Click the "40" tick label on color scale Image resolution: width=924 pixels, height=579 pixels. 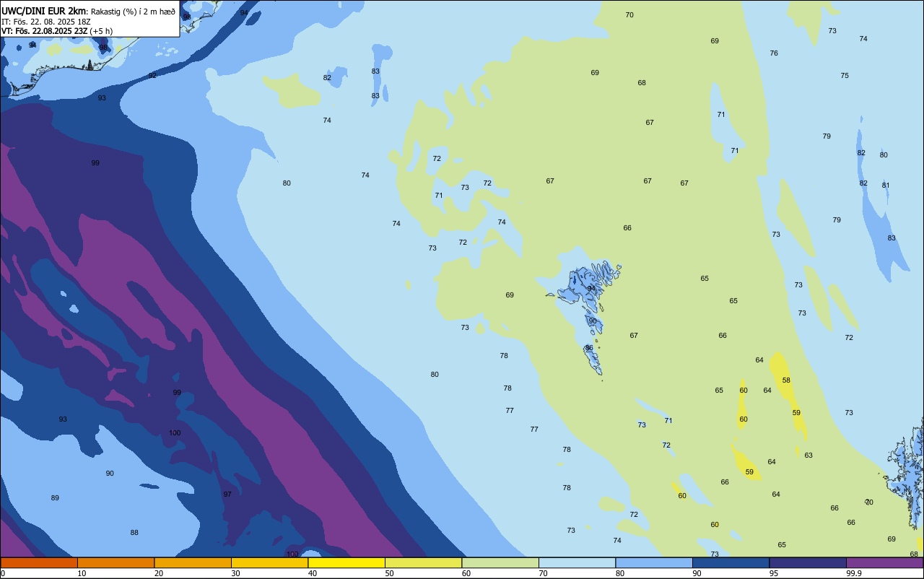coord(313,573)
